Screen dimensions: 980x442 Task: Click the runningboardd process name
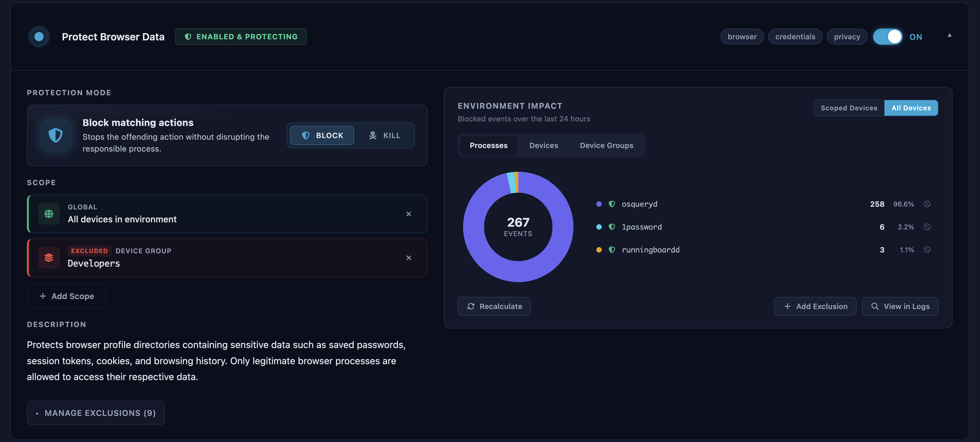pyautogui.click(x=650, y=250)
